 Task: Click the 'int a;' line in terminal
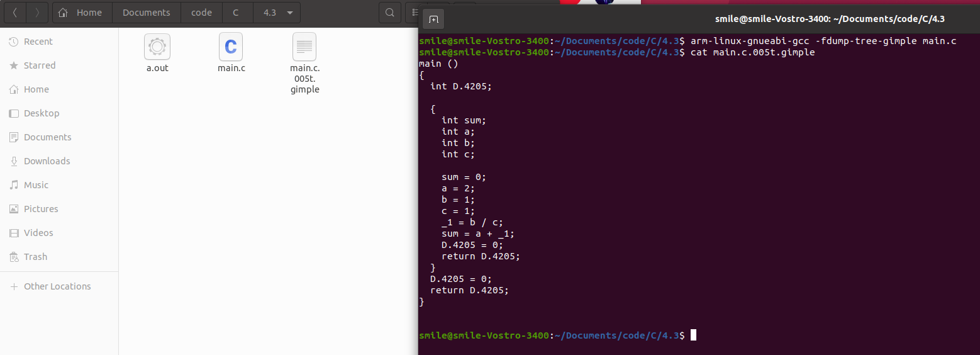pos(459,132)
